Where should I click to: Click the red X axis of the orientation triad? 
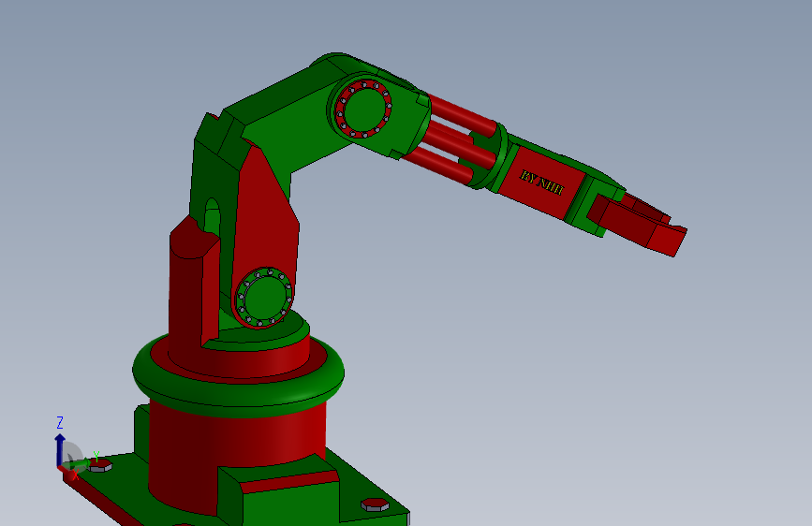click(x=67, y=471)
